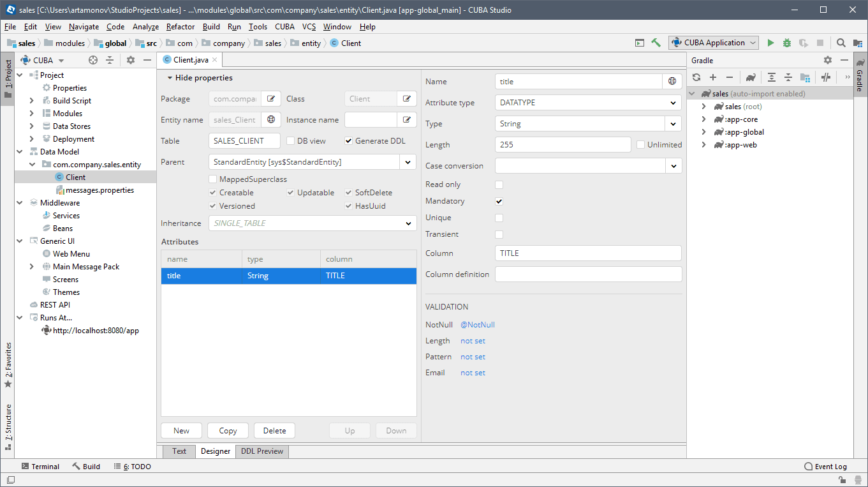Image resolution: width=868 pixels, height=487 pixels.
Task: Click the debug bug icon in toolbar
Action: click(787, 43)
